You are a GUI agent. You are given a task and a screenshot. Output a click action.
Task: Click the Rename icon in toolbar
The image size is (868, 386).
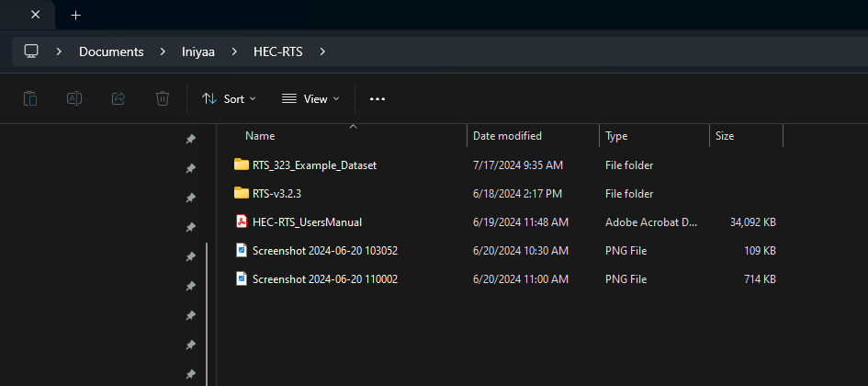pos(74,98)
